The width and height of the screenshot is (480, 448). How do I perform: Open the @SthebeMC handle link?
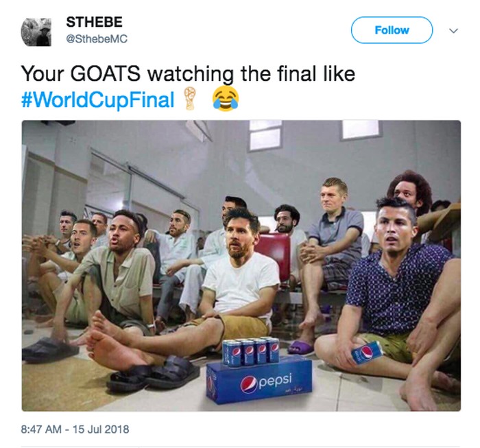click(x=97, y=39)
